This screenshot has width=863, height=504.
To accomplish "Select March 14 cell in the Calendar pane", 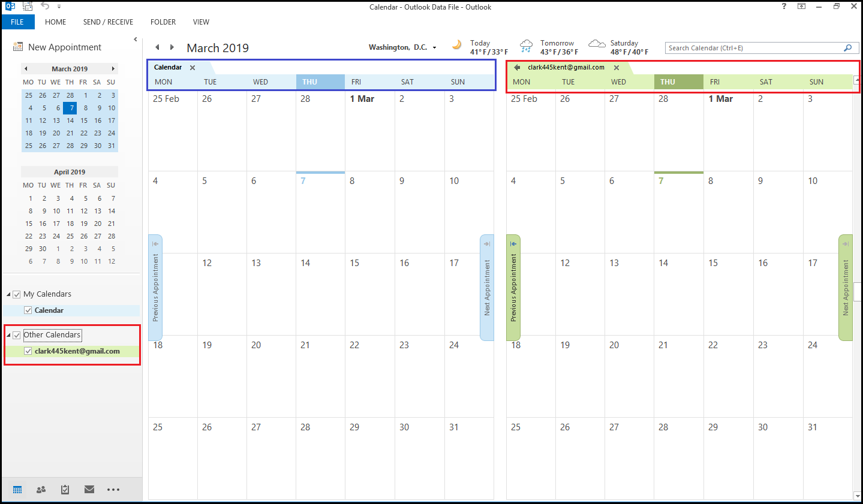I will [320, 294].
